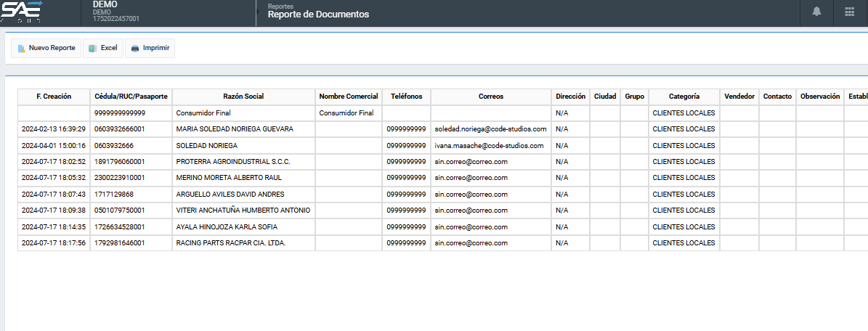Print the report using Imprimir

coord(150,48)
